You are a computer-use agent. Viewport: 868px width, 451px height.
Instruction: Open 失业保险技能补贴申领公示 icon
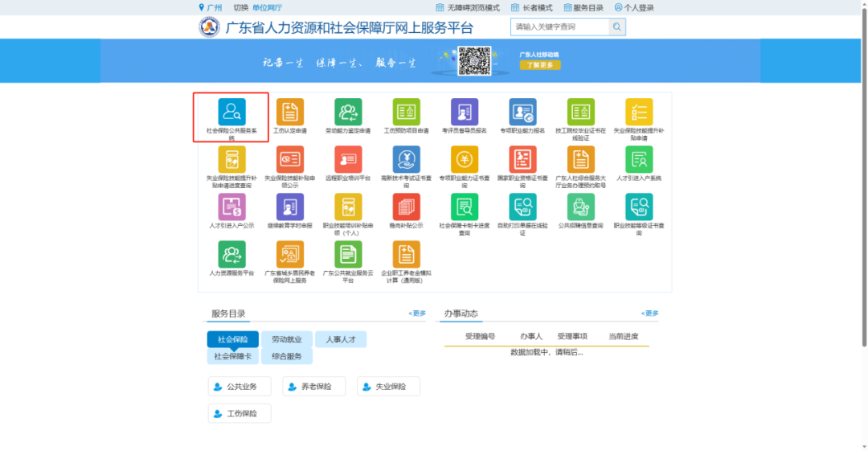pyautogui.click(x=290, y=159)
